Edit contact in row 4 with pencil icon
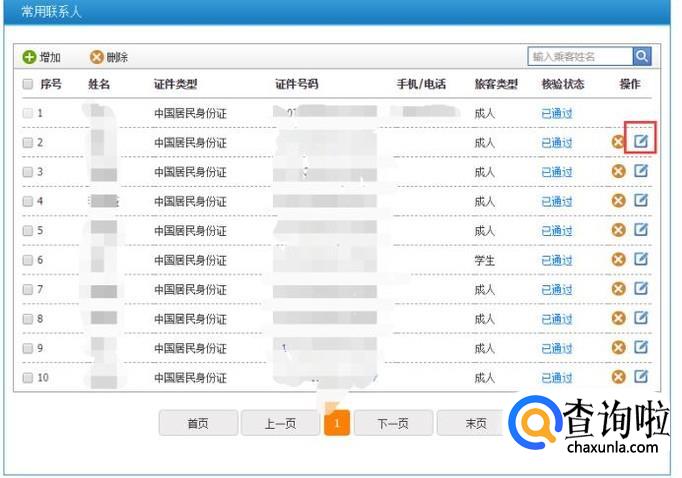682x478 pixels. [641, 200]
